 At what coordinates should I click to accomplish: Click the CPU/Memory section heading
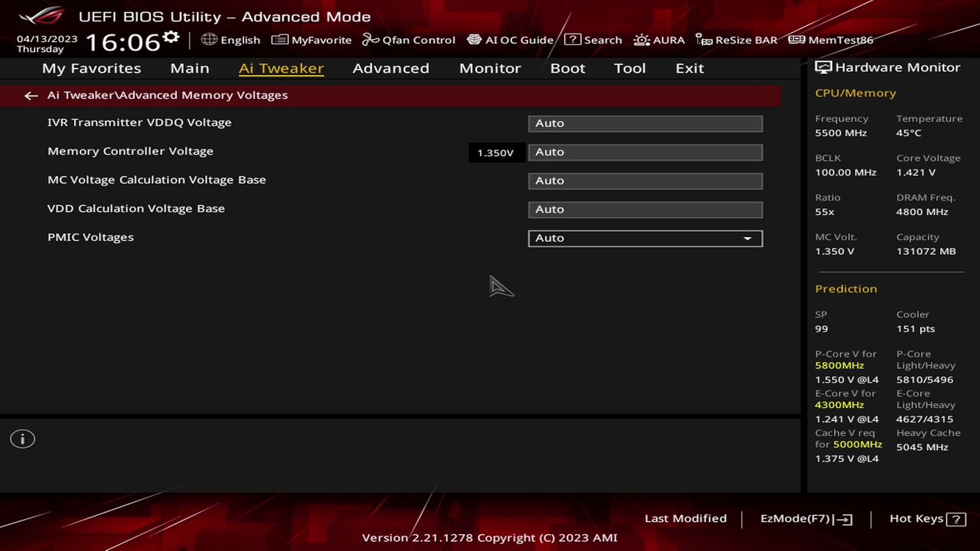point(855,93)
